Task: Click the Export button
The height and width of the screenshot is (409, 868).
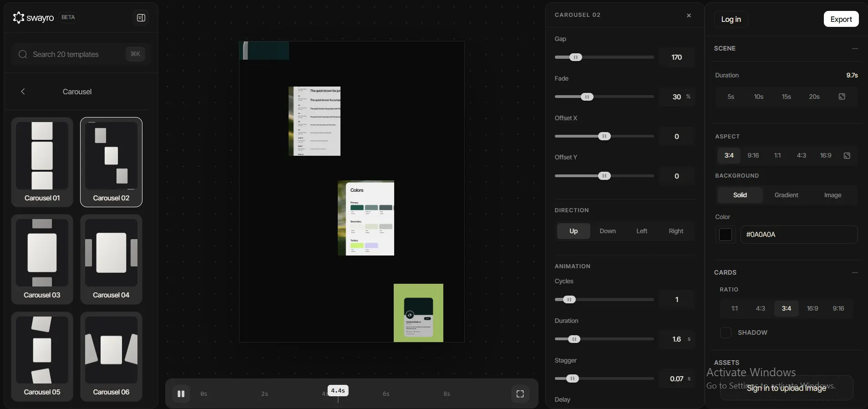Action: pyautogui.click(x=841, y=19)
